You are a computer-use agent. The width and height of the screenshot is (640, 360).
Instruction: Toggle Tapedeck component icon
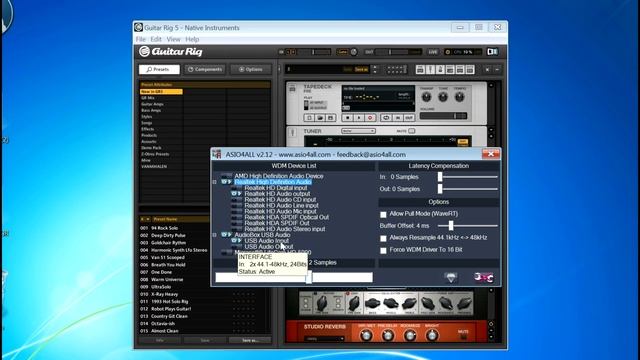[292, 89]
